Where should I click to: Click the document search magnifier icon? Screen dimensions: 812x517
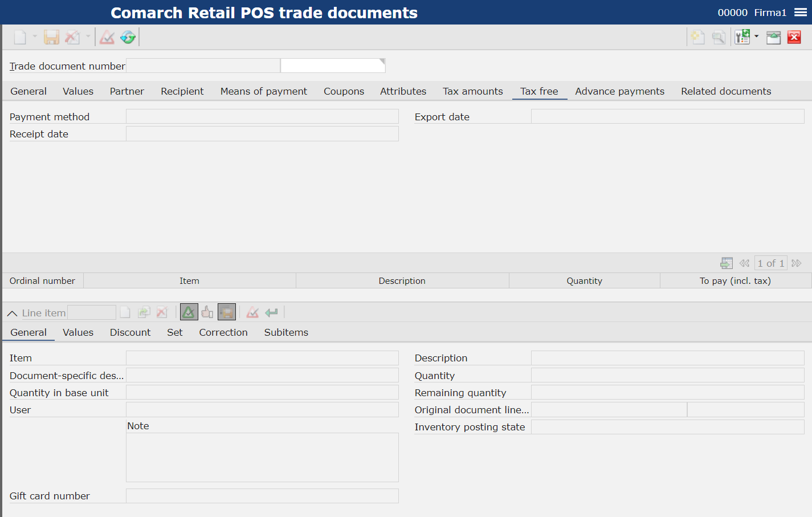(x=719, y=38)
